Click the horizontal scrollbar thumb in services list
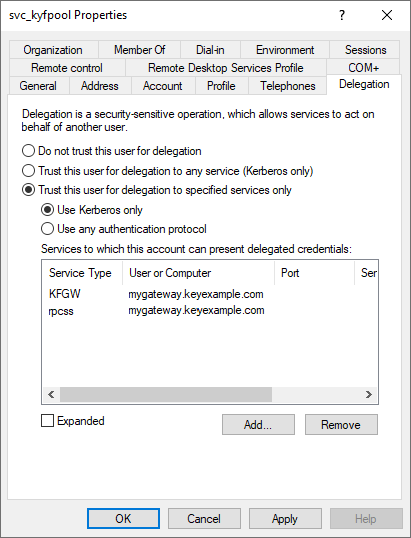This screenshot has height=538, width=411. [x=166, y=394]
